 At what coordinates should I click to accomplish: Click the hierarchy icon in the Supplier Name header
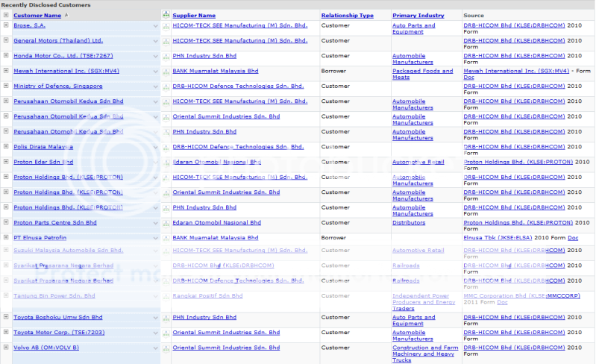click(166, 15)
